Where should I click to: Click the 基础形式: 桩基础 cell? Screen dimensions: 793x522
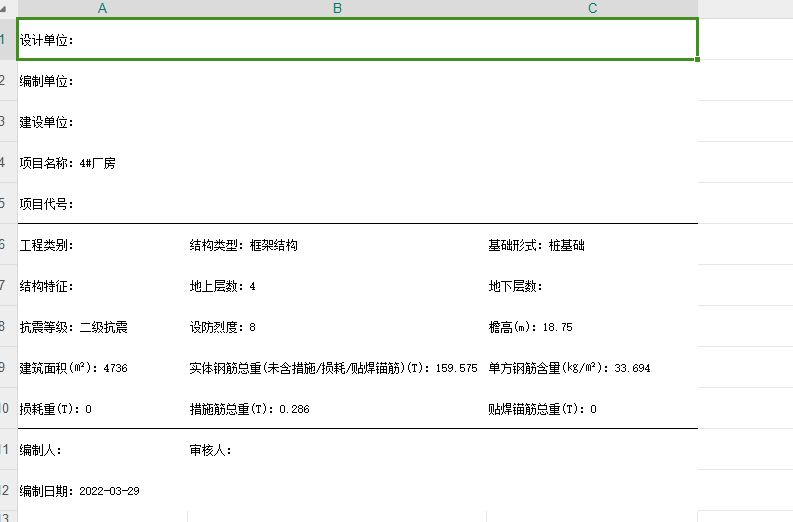(x=592, y=245)
